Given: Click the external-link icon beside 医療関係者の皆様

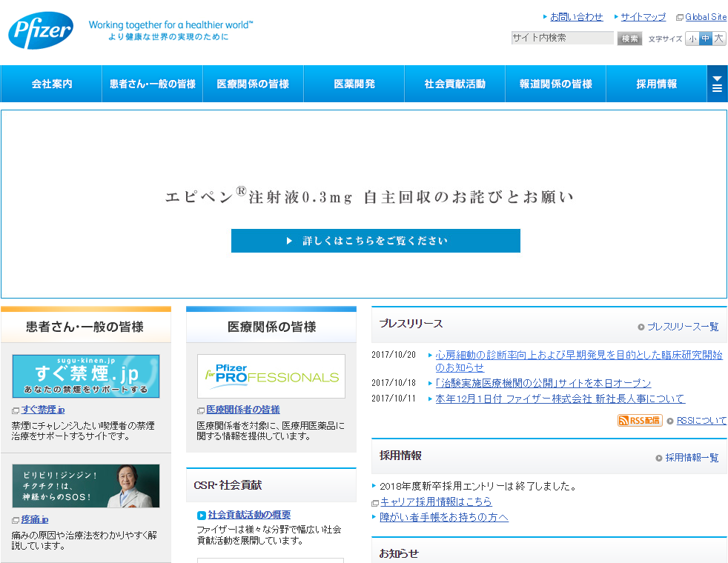Looking at the screenshot, I should coord(201,410).
